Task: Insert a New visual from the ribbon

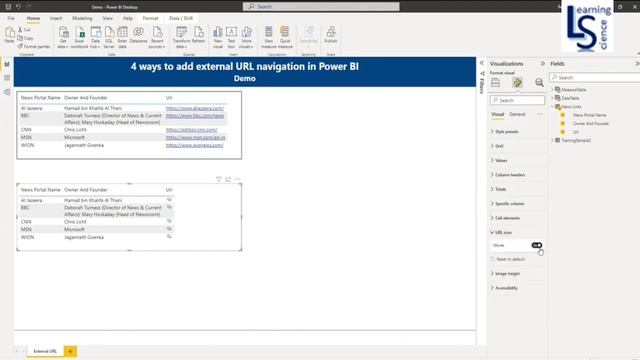Action: click(x=218, y=38)
